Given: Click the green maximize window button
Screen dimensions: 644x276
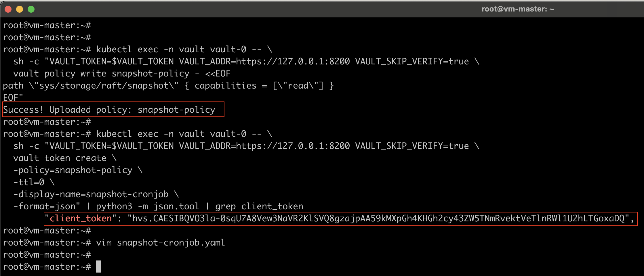Looking at the screenshot, I should click(31, 9).
